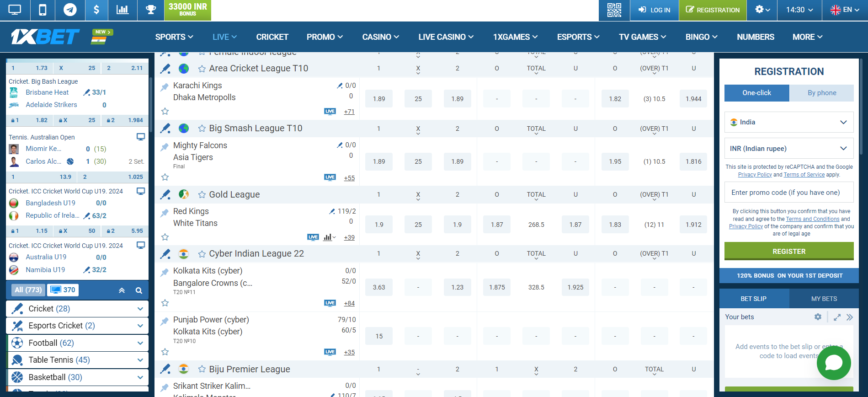Open the statistics bar chart icon
This screenshot has width=868, height=397.
(x=122, y=10)
